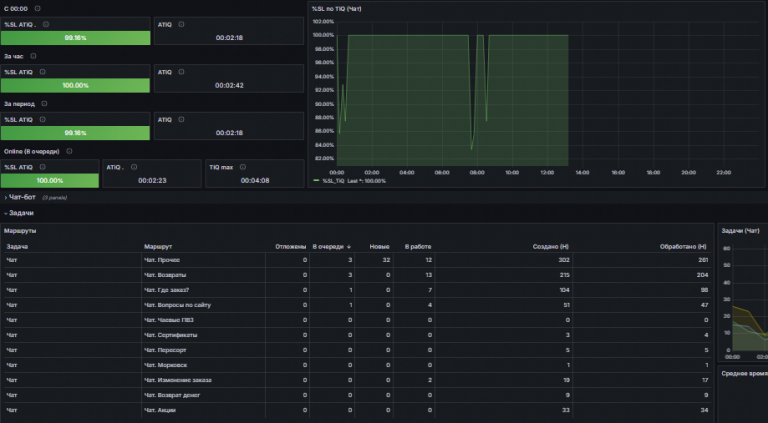Open the '%SL по TIQ (Чат)' panel title

pos(336,9)
